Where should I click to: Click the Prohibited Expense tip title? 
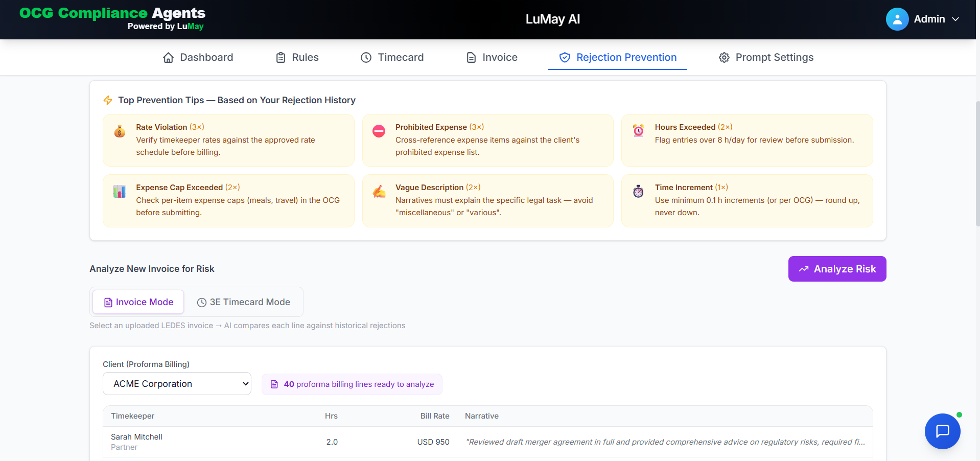click(x=431, y=127)
